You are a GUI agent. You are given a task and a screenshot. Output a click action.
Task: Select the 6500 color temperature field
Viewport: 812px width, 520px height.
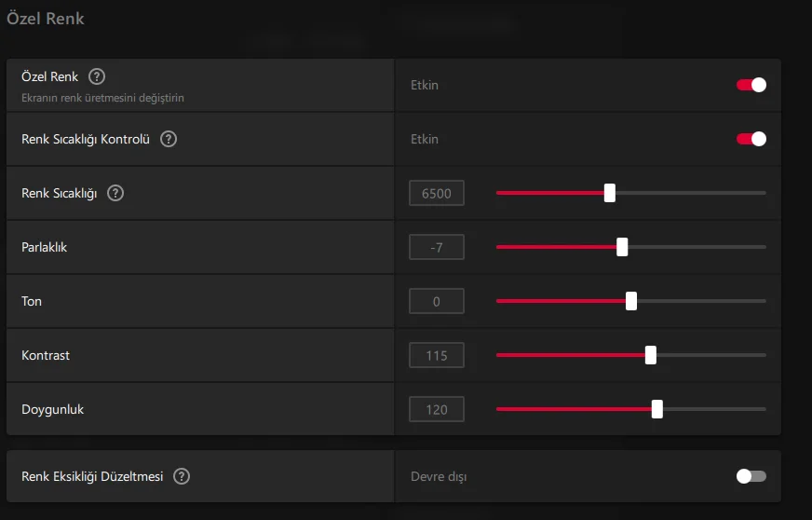click(437, 193)
